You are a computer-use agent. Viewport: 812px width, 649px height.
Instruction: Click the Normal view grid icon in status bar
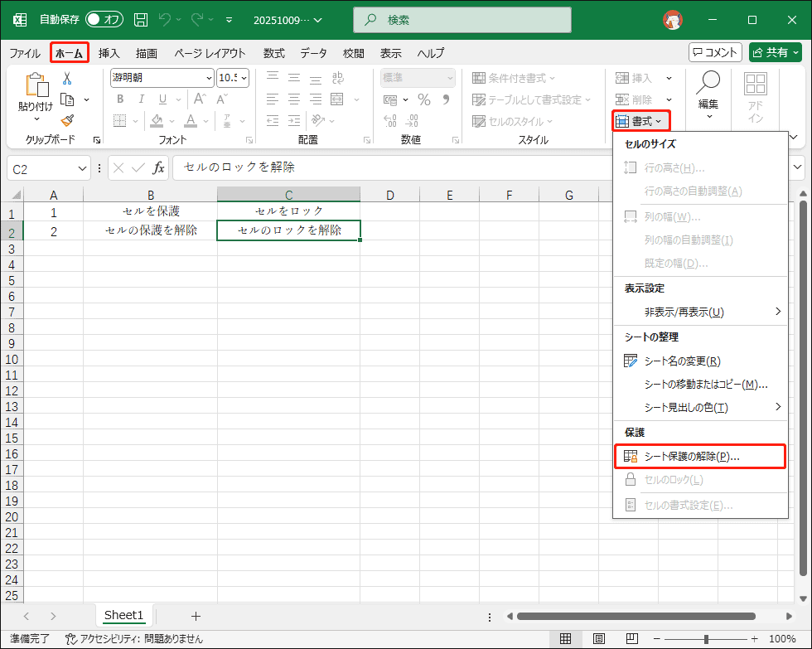[x=565, y=639]
